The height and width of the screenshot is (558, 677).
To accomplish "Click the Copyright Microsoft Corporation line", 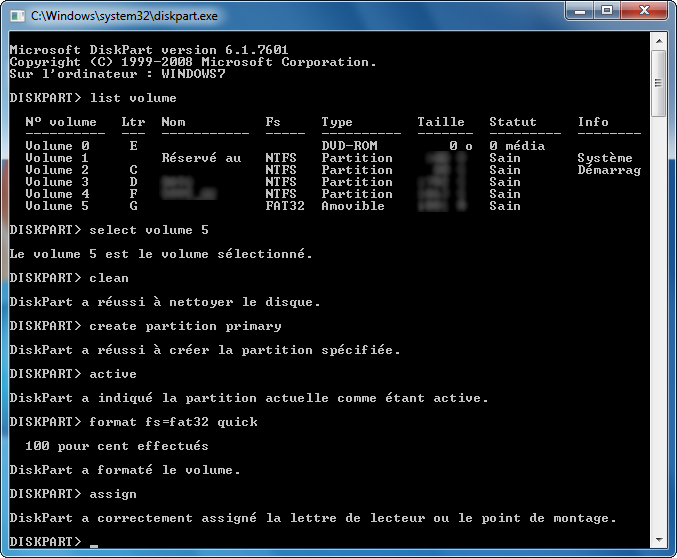I will pyautogui.click(x=193, y=62).
